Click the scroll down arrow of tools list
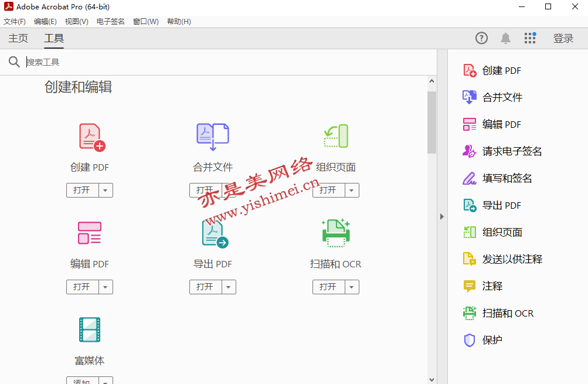This screenshot has height=384, width=588. [431, 379]
